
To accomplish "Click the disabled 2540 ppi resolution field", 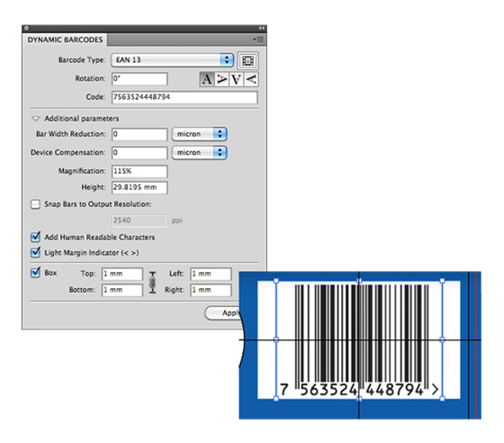I will (139, 221).
